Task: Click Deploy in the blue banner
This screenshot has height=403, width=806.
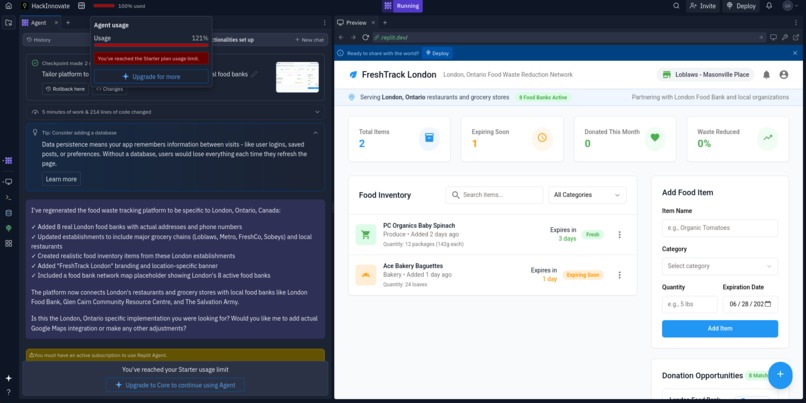Action: [x=437, y=53]
